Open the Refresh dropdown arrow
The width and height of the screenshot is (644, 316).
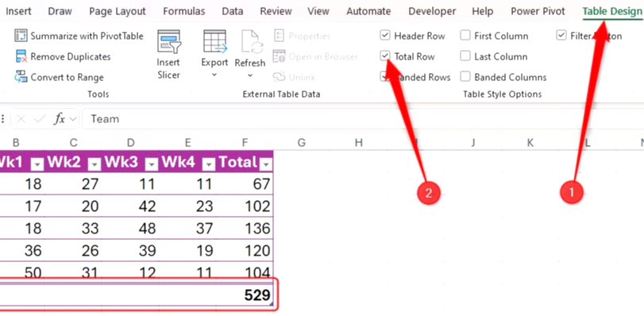[x=250, y=75]
